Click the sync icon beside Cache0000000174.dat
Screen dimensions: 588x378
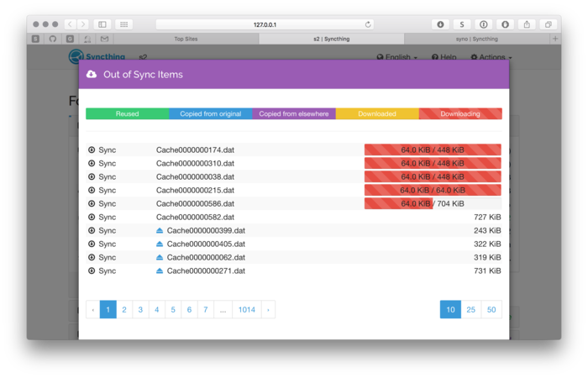coord(92,150)
